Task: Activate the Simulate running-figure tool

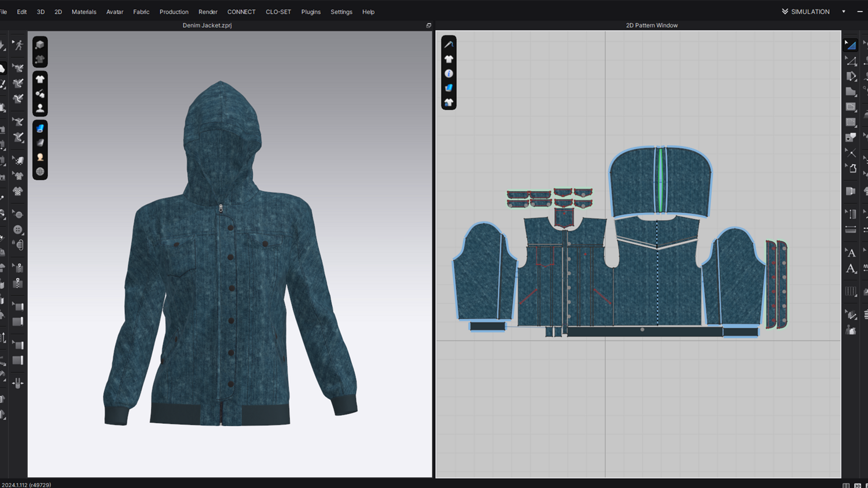Action: point(19,45)
